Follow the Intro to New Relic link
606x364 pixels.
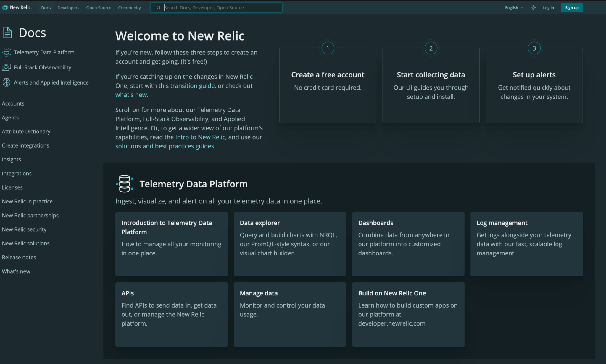(x=200, y=137)
